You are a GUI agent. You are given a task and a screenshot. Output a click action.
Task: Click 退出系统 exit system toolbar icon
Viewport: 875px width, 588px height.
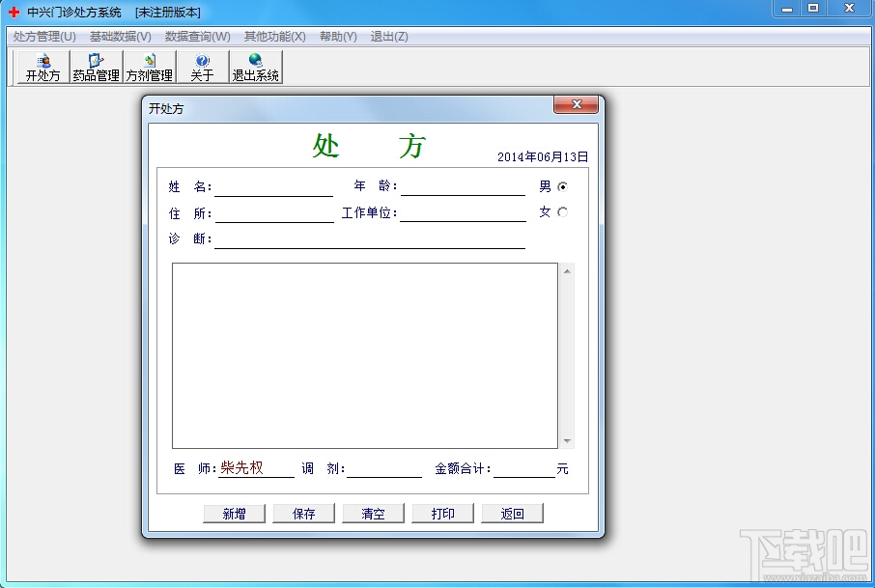256,67
